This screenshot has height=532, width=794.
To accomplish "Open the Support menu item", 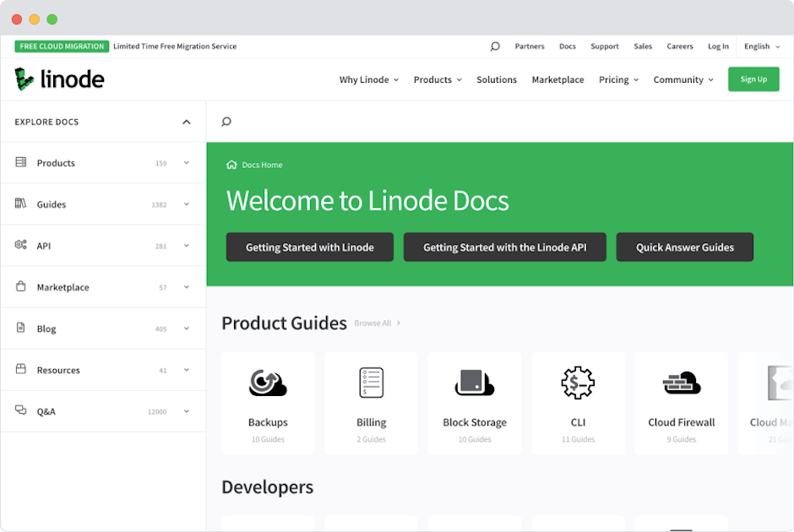I will point(605,46).
